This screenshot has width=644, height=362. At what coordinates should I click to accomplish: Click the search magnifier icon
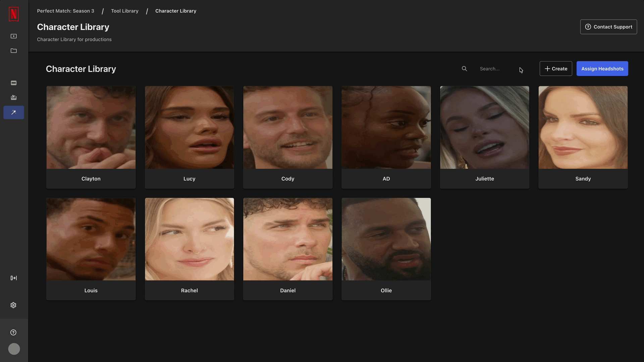click(464, 69)
